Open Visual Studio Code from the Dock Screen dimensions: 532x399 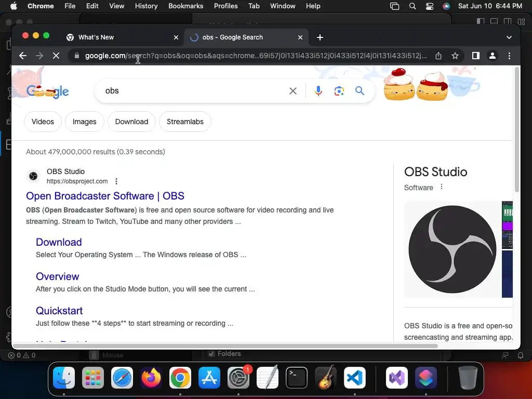[354, 378]
